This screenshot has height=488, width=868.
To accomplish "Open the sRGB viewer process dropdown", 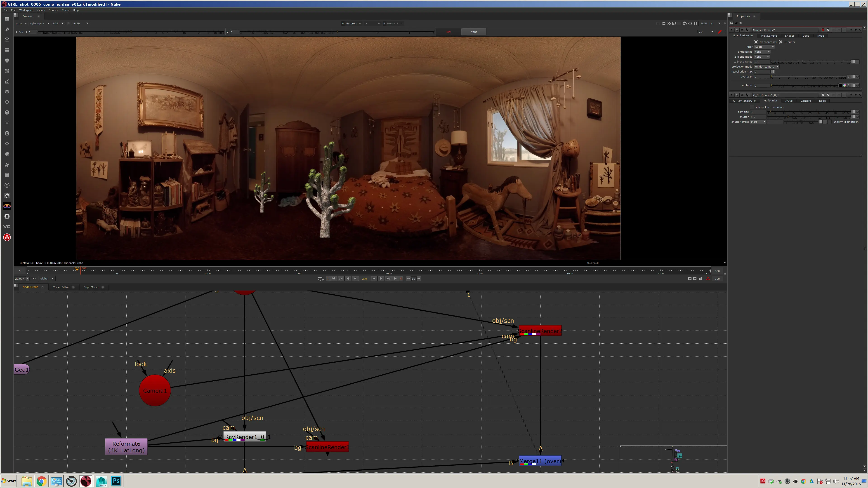I will 80,23.
